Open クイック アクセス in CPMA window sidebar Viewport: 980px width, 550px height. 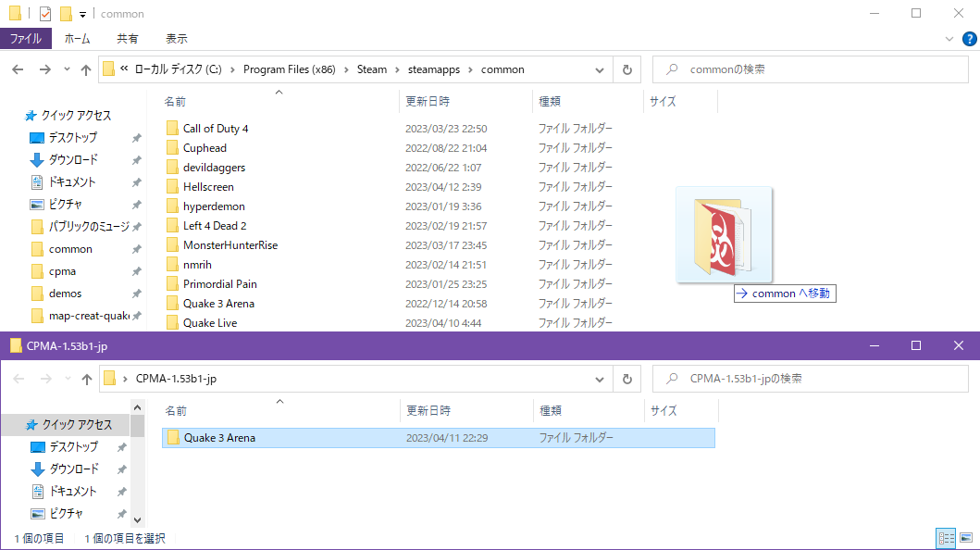click(76, 425)
